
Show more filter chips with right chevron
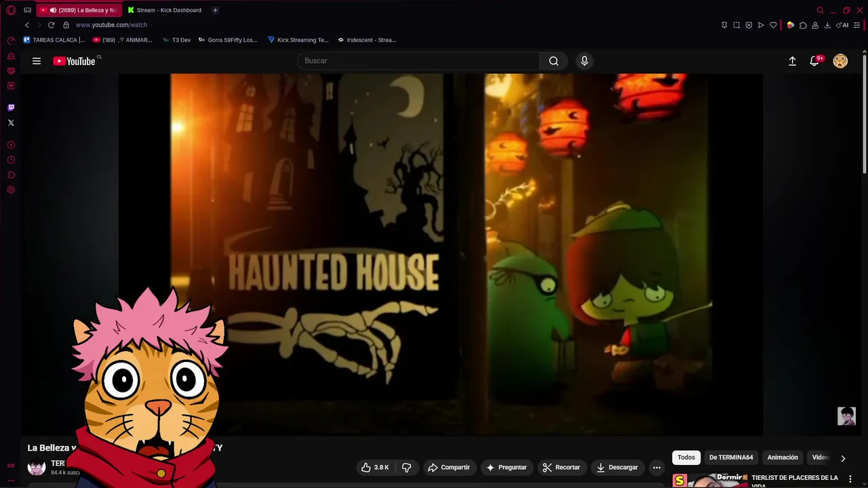point(843,458)
